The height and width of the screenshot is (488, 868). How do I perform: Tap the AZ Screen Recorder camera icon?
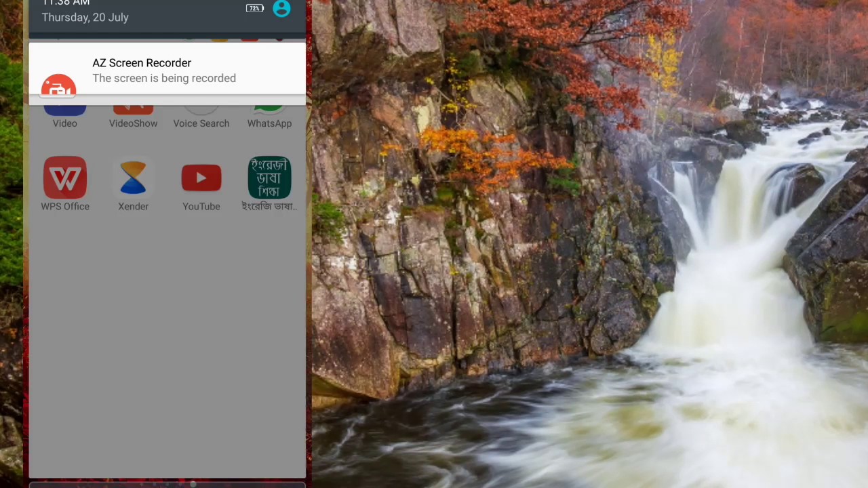58,87
